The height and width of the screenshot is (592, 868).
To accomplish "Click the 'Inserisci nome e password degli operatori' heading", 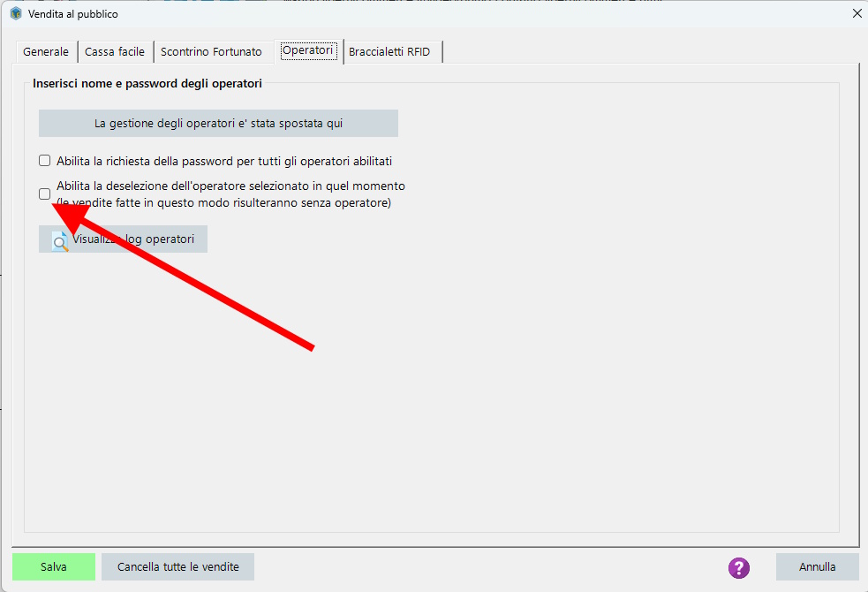I will [147, 84].
